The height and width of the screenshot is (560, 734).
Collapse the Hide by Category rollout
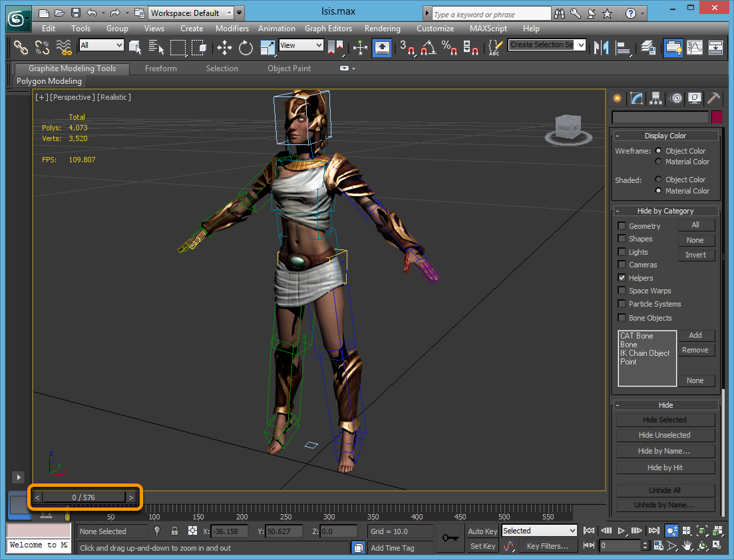pos(665,211)
